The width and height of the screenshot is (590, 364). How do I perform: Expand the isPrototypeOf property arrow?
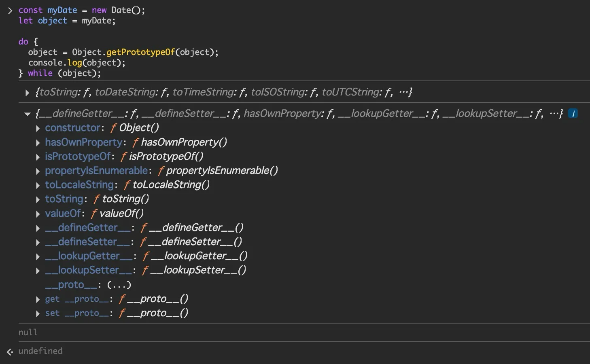(x=38, y=157)
